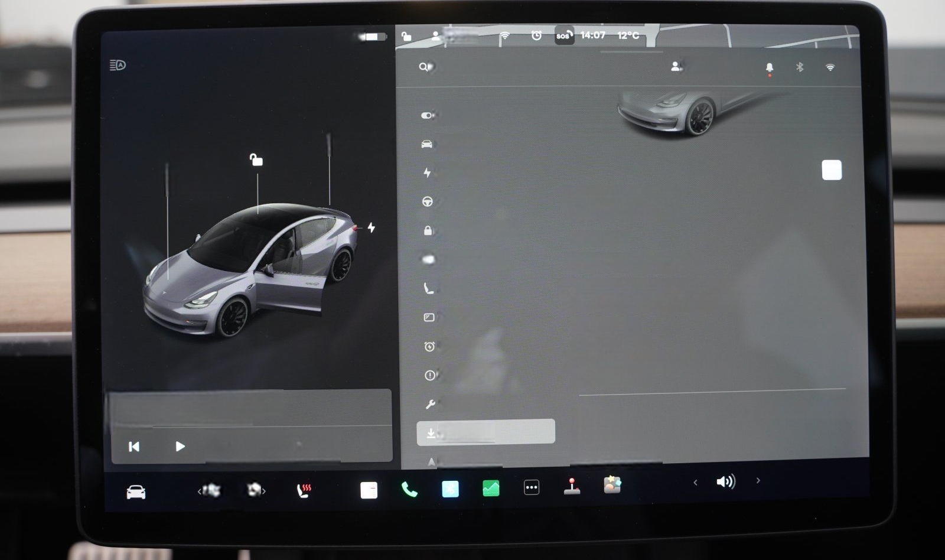945x560 pixels.
Task: Tap the Wi-Fi signal icon in status bar
Action: coord(504,36)
